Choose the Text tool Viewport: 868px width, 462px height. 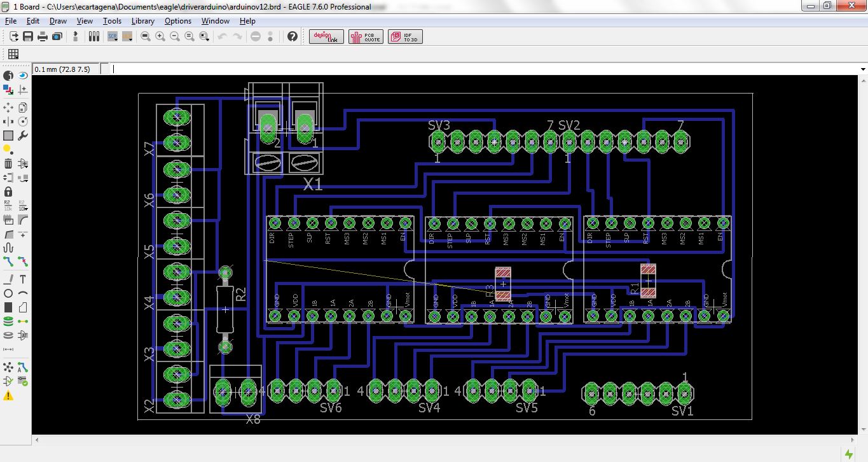point(23,279)
